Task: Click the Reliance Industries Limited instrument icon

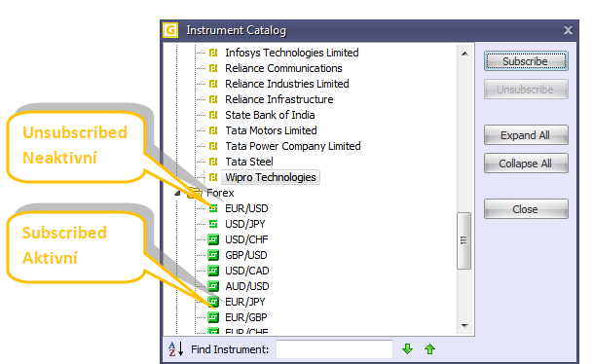Action: (213, 84)
